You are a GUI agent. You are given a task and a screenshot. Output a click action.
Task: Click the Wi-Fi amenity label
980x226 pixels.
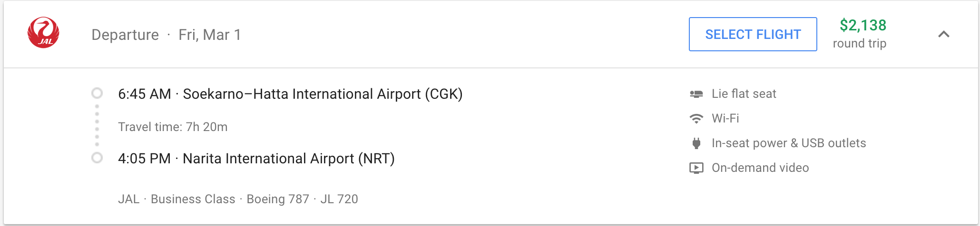click(725, 119)
